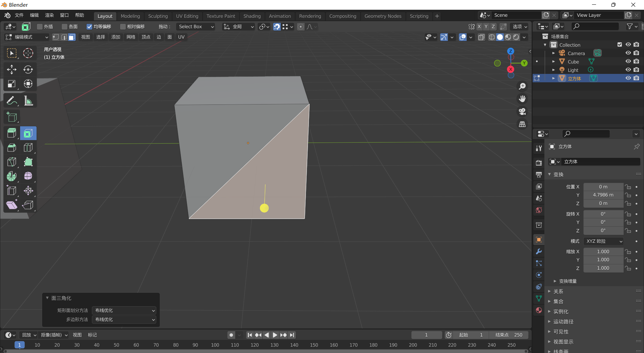Hide the Light object in viewport
This screenshot has width=644, height=353.
tap(628, 70)
